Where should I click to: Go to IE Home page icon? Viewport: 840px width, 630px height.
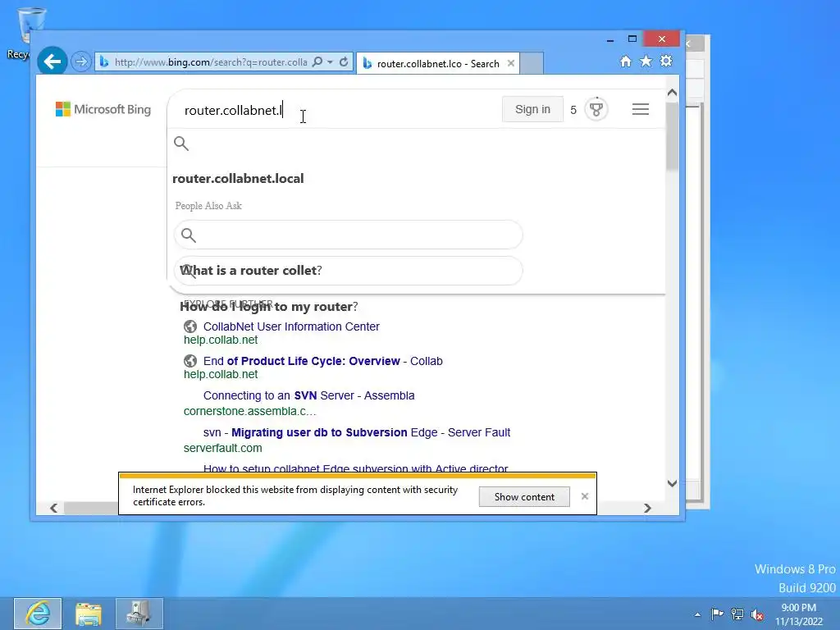coord(626,61)
